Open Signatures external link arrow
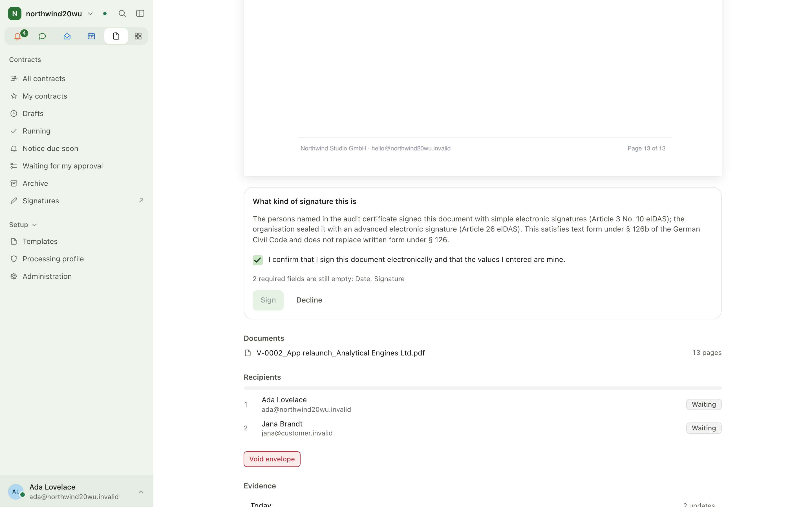Image resolution: width=812 pixels, height=507 pixels. click(x=141, y=201)
